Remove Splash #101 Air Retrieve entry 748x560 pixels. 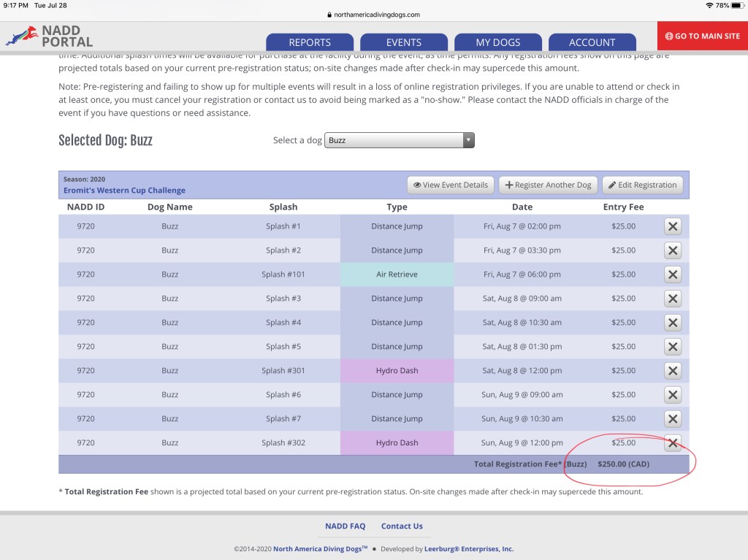673,275
